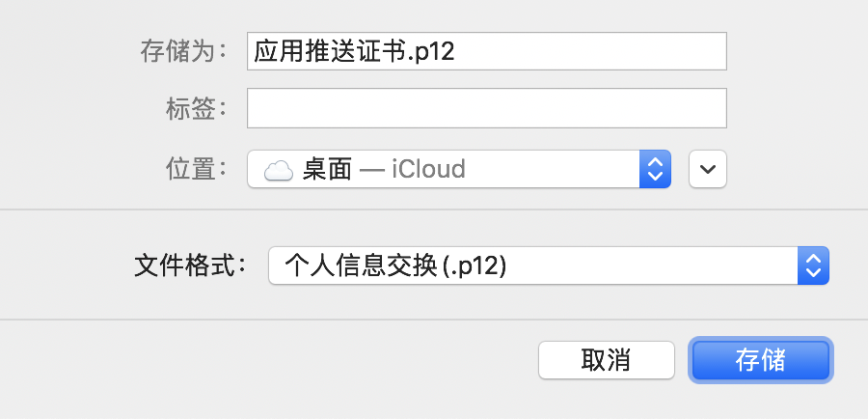Click the 标签 label
Viewport: 868px width, 419px height.
tap(197, 109)
